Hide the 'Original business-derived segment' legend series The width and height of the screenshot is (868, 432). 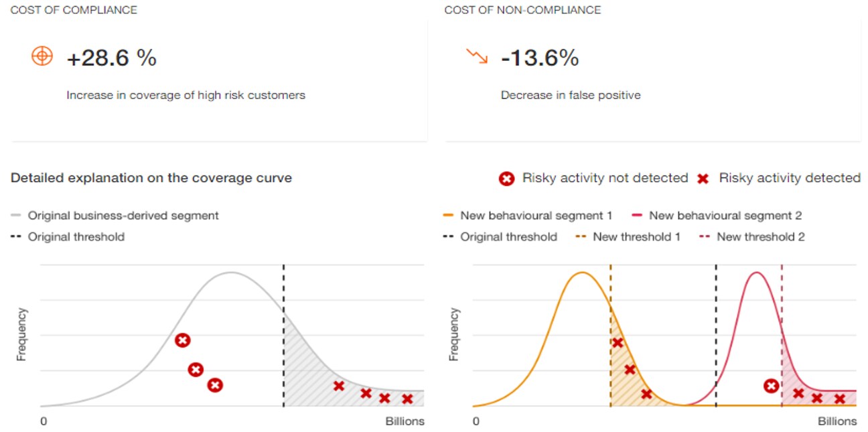point(123,216)
